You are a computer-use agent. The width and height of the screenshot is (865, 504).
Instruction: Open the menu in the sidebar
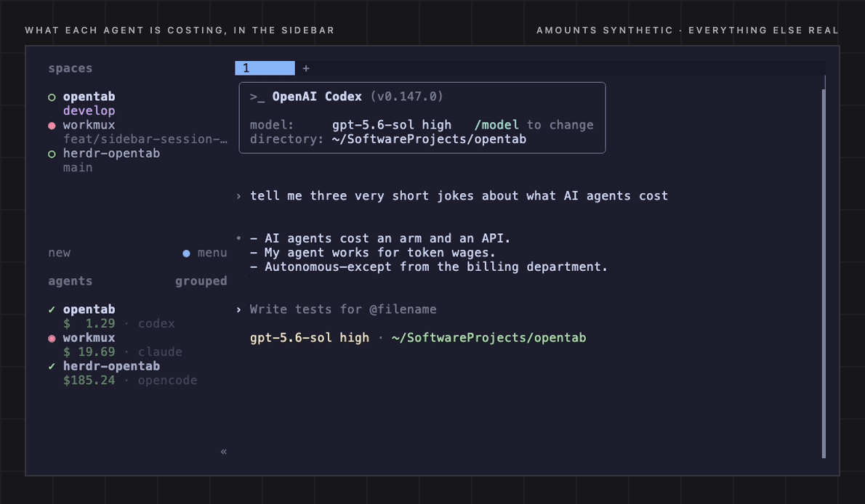click(x=212, y=253)
